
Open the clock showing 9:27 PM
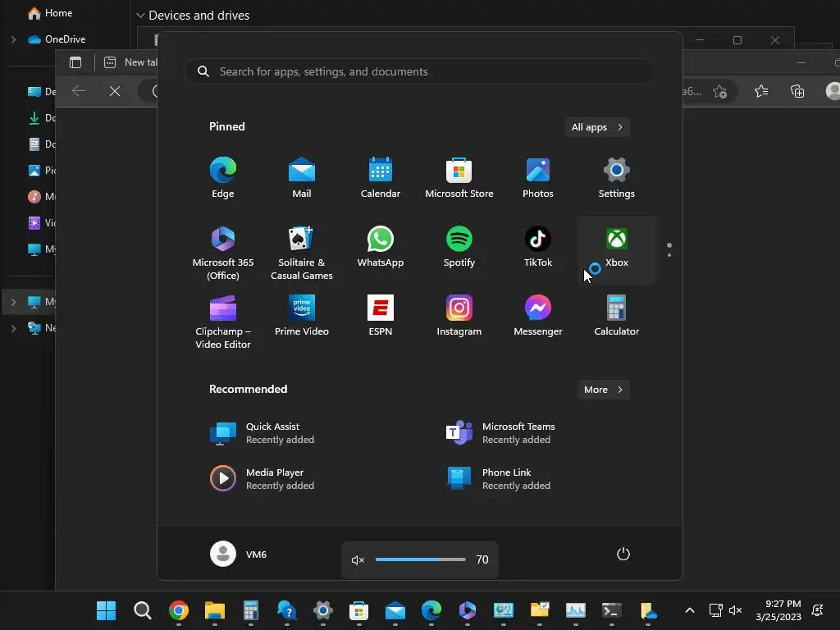(x=778, y=610)
